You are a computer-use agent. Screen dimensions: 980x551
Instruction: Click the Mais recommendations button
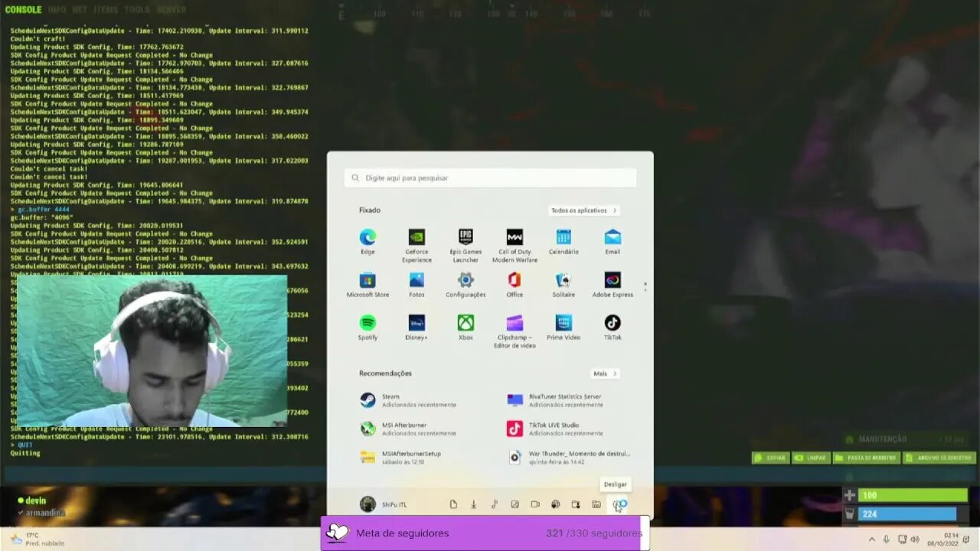click(605, 373)
